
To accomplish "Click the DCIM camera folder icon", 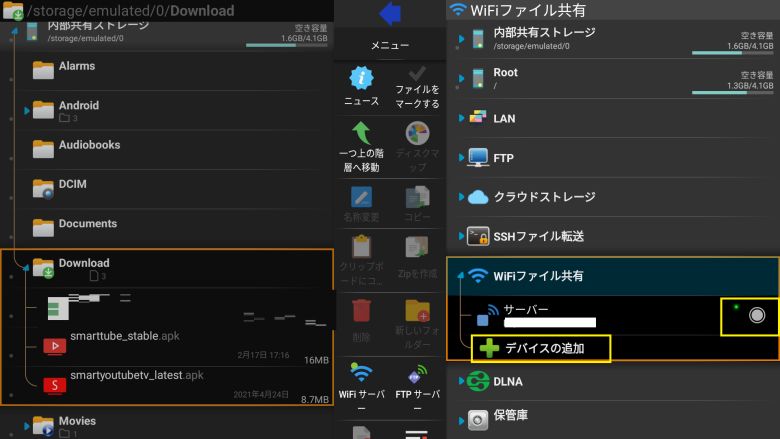I will [43, 189].
